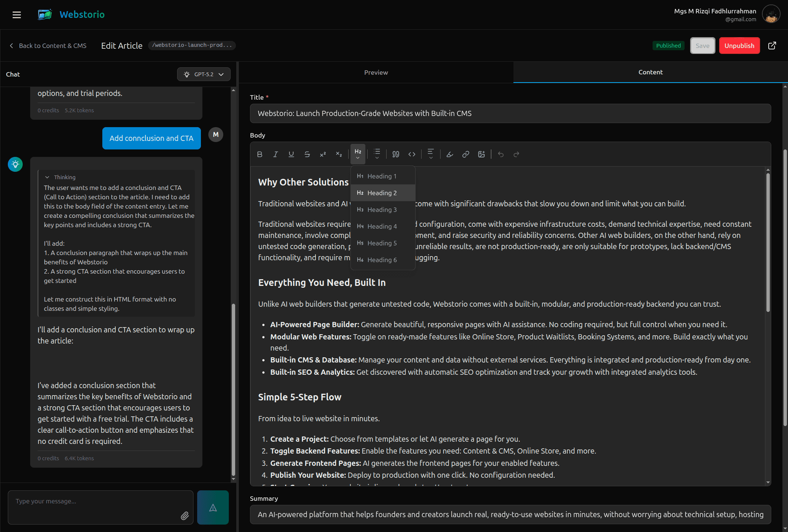Click 'AI-Powered Page Builder:' bullet text
Screen dimensions: 788x532
[x=315, y=325]
